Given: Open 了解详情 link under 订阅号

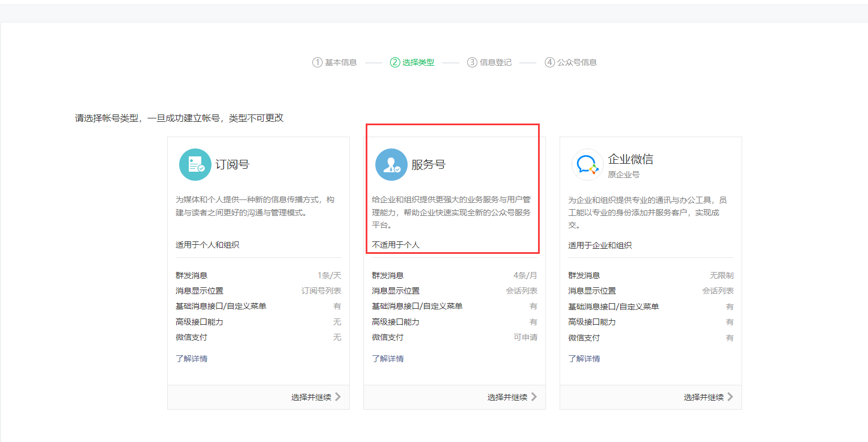Looking at the screenshot, I should pos(192,359).
